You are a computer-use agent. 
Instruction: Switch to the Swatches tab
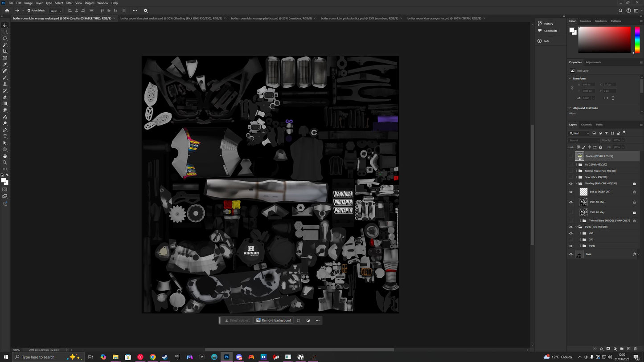pos(585,21)
